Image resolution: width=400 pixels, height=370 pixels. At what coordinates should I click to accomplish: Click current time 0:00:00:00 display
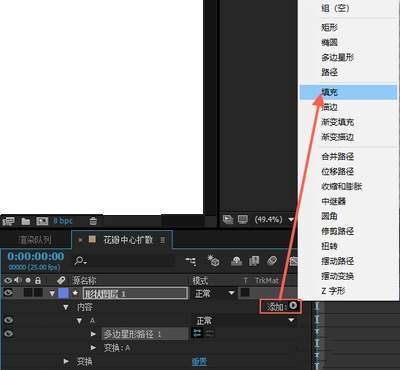pyautogui.click(x=36, y=256)
